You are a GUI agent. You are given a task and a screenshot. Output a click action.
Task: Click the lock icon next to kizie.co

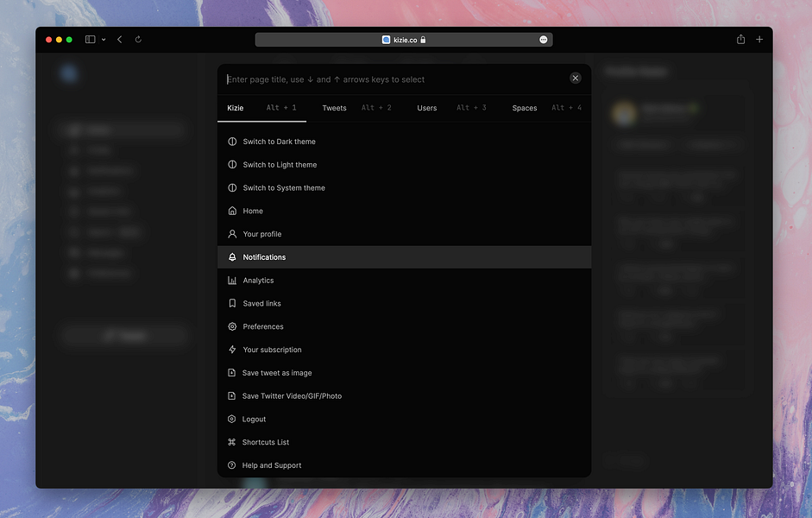click(423, 40)
